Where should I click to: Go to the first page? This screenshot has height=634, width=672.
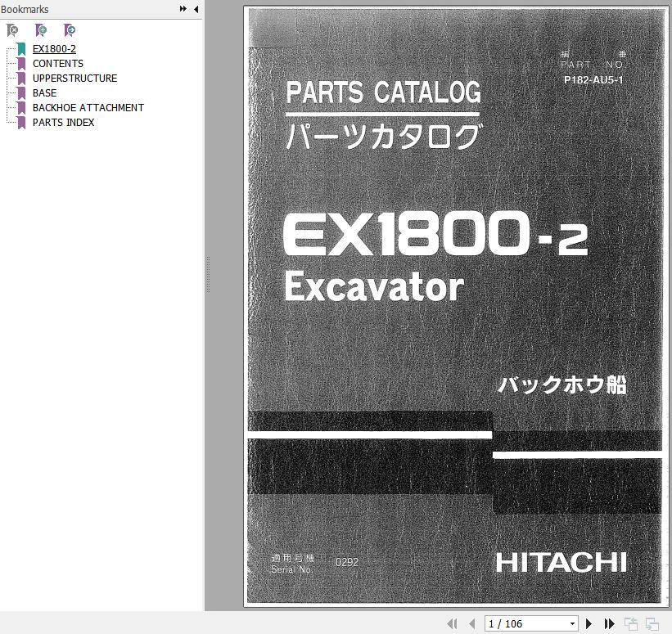click(x=452, y=623)
